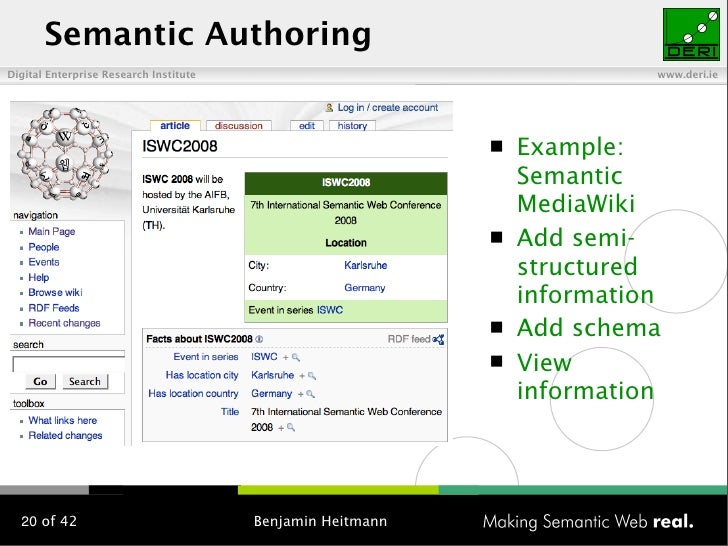Click the '20 of 42' slide counter
728x546 pixels.
pyautogui.click(x=49, y=521)
